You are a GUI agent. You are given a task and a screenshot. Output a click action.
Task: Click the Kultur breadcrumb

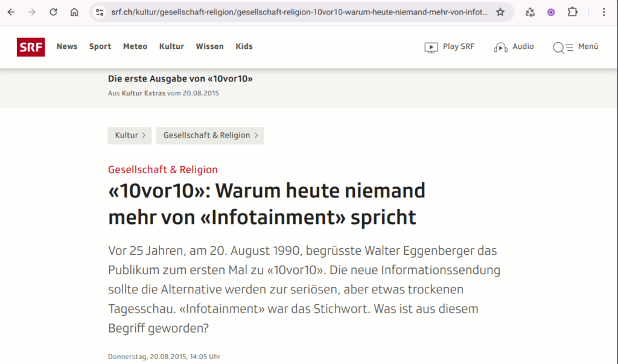(x=129, y=136)
